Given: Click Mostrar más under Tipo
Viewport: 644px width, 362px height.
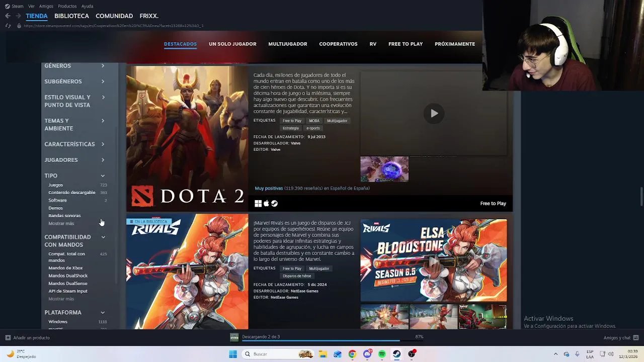Looking at the screenshot, I should (x=61, y=223).
